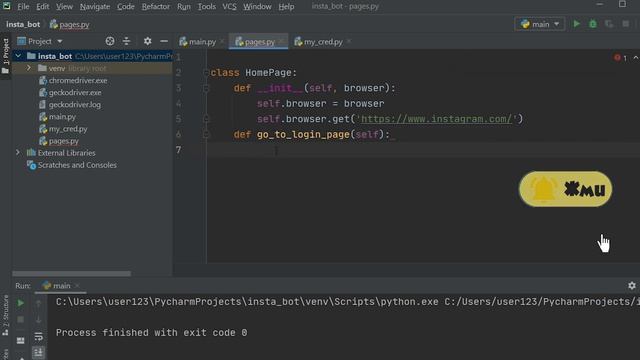Place cursor on editor line 7
The image size is (640, 360).
click(423, 150)
